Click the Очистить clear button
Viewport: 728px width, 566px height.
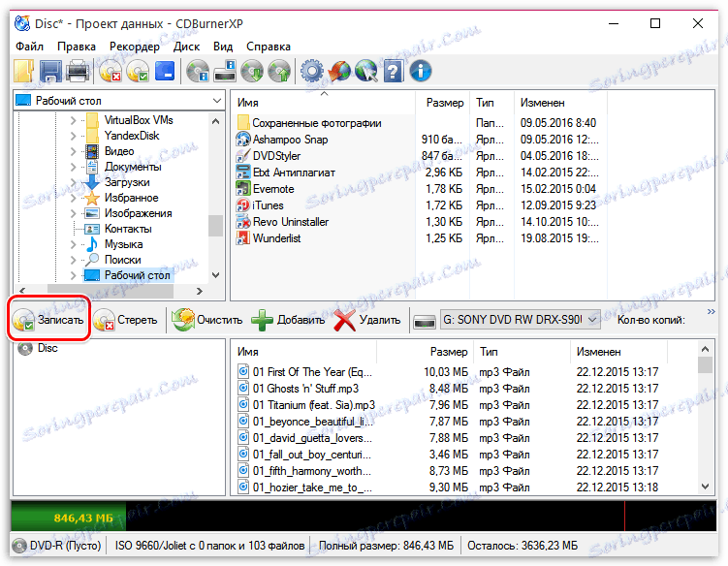pos(207,320)
